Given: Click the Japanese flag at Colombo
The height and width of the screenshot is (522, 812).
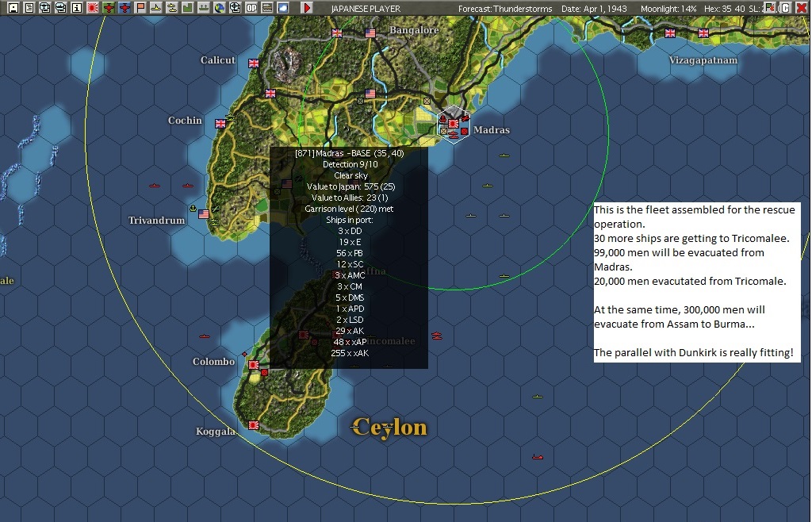Looking at the screenshot, I should tap(253, 365).
